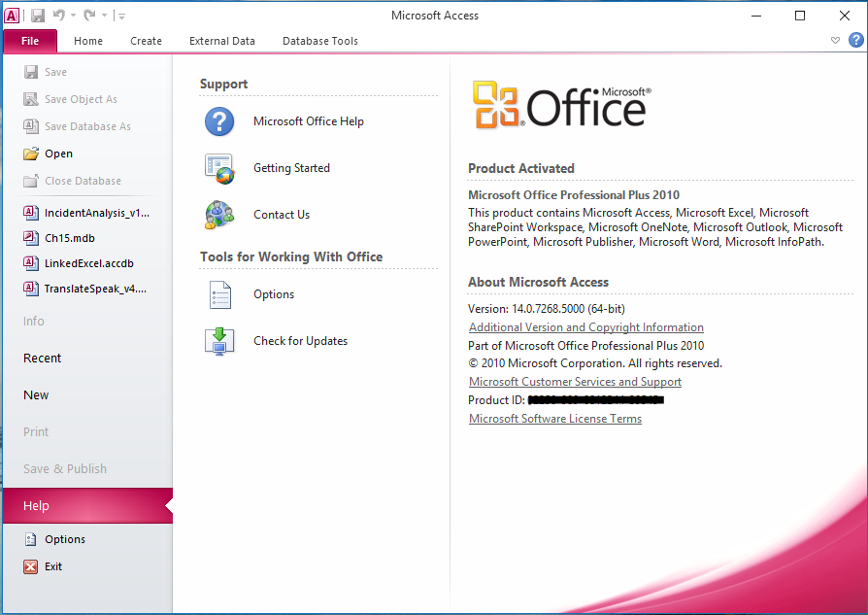Click the Options icon below Help in the sidebar
This screenshot has height=615, width=868.
tap(31, 539)
